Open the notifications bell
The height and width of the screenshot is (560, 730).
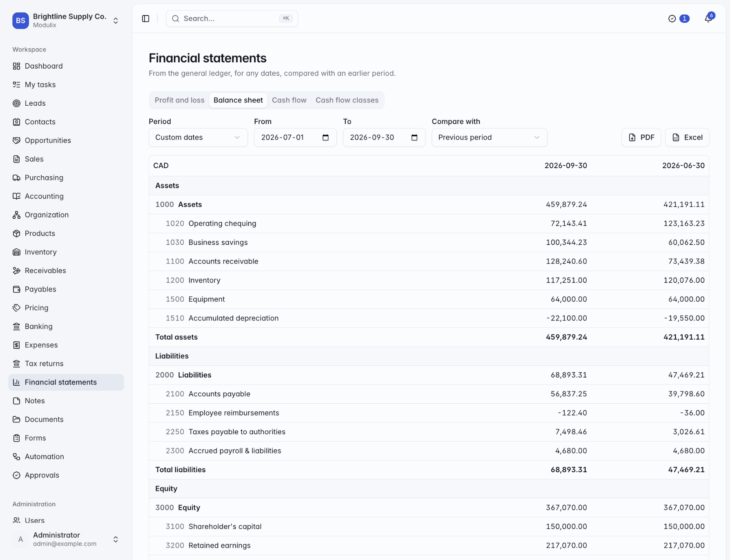(708, 18)
